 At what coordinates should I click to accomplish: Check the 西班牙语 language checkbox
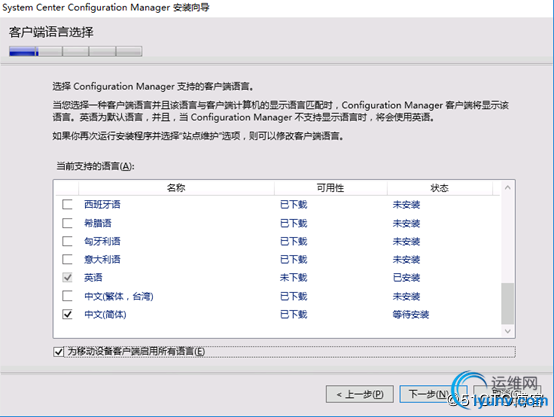[67, 204]
